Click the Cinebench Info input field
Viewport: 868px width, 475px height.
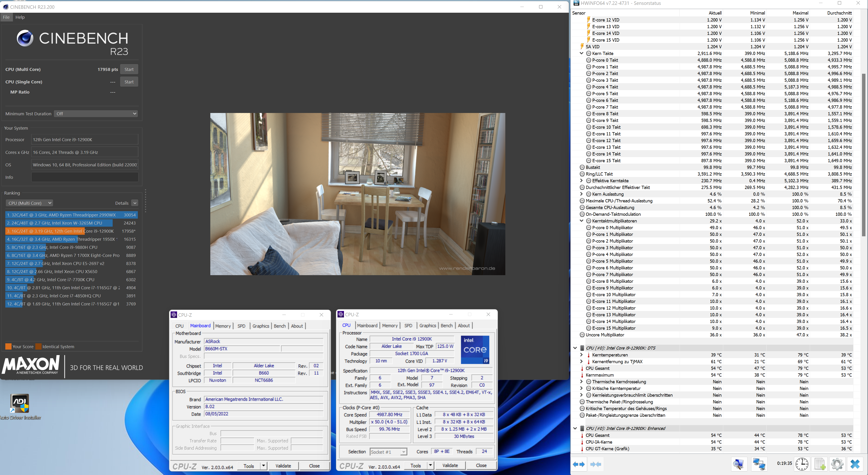pyautogui.click(x=84, y=177)
